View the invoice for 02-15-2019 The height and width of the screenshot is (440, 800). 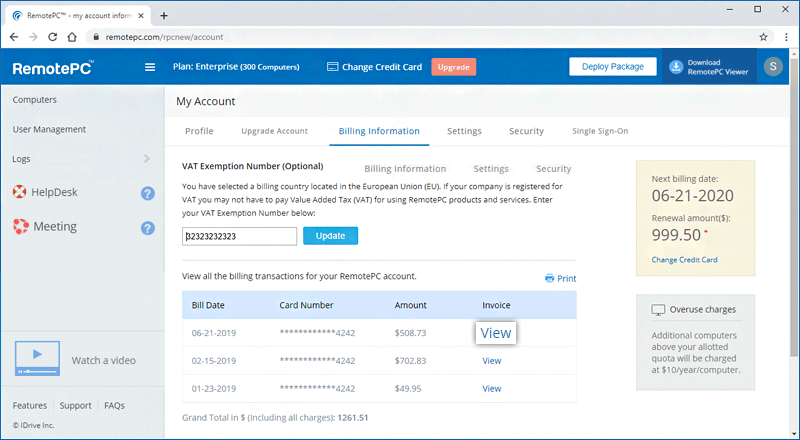[x=492, y=361]
